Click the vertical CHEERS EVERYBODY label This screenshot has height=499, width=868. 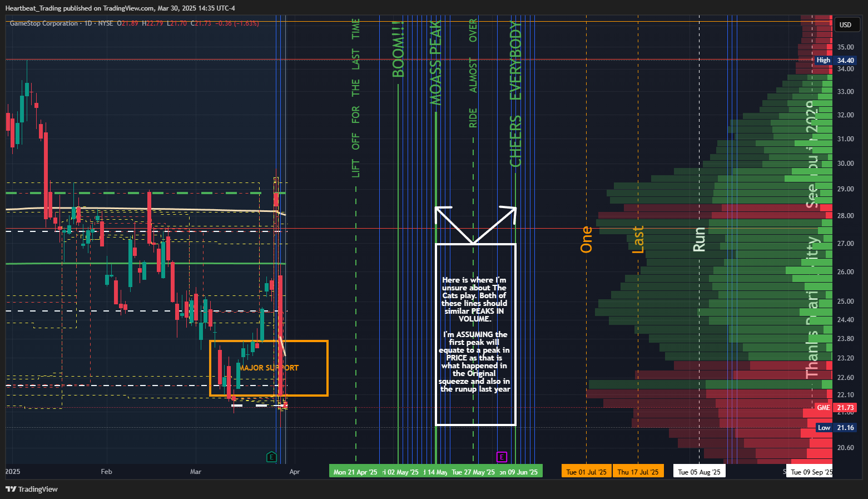click(516, 93)
